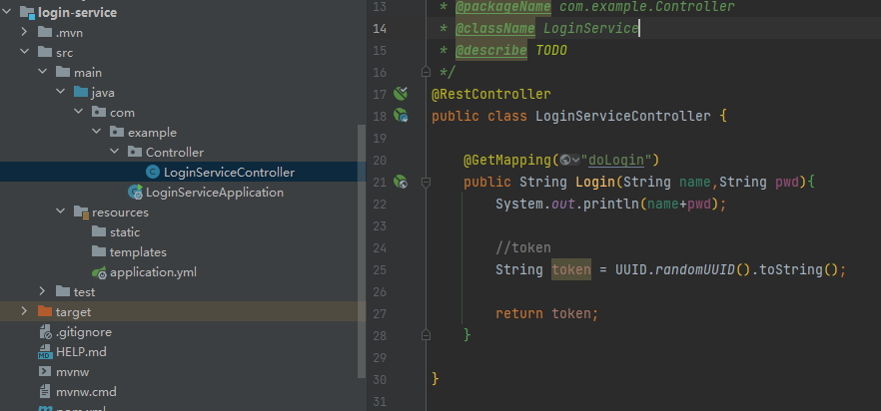This screenshot has height=411, width=881.
Task: Click Spring gutter icon on line 18
Action: coord(401,116)
